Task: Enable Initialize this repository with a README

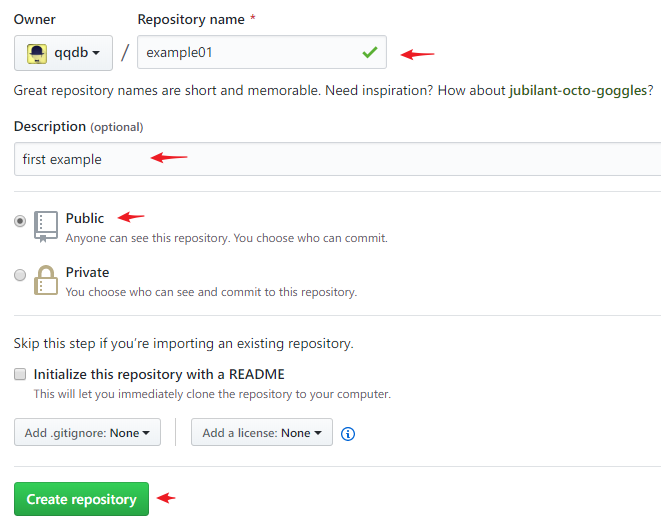Action: [x=20, y=374]
